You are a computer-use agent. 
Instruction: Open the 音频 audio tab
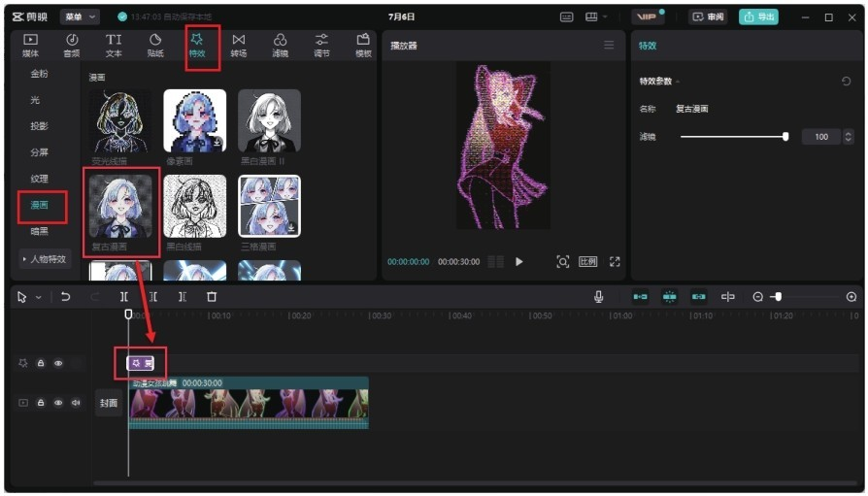pyautogui.click(x=72, y=46)
